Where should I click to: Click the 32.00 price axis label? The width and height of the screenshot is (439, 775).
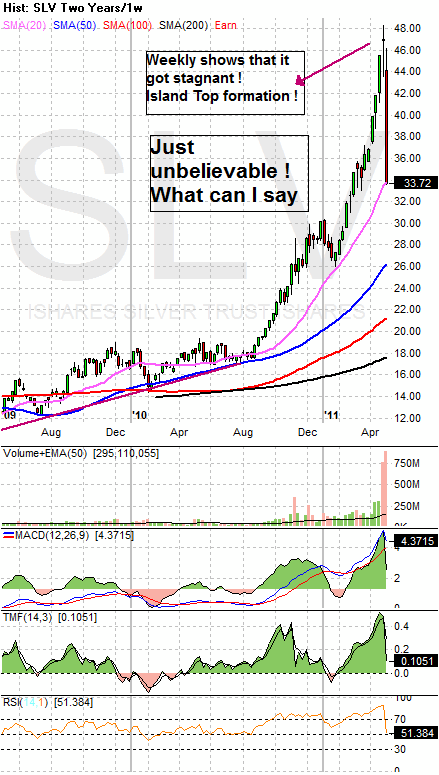click(407, 201)
